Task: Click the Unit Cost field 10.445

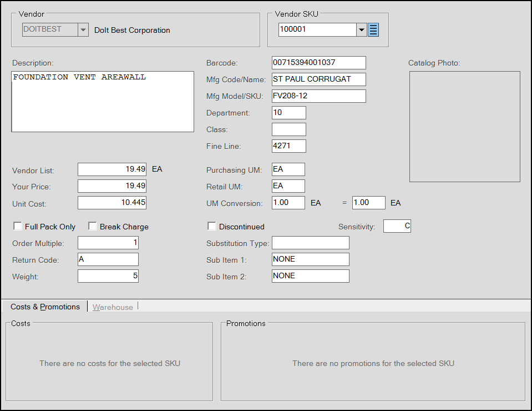Action: coord(112,203)
